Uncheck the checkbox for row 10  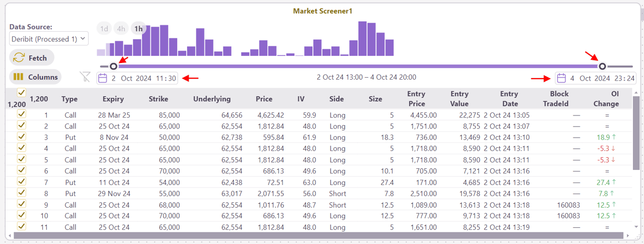[21, 215]
